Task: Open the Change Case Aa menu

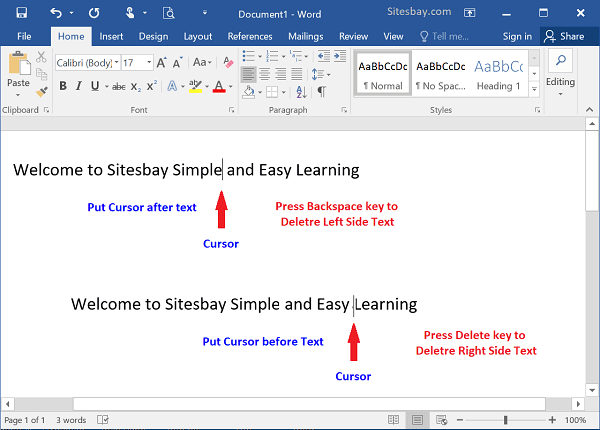Action: (x=202, y=62)
